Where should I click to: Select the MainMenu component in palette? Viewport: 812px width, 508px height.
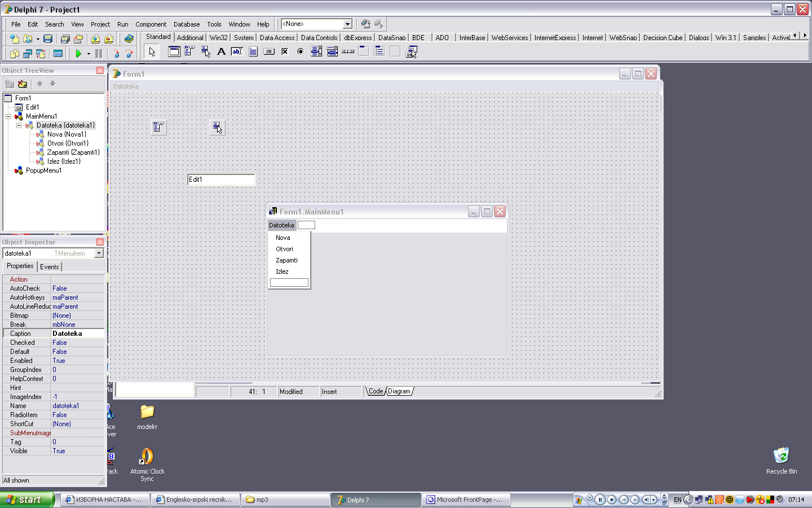click(190, 51)
